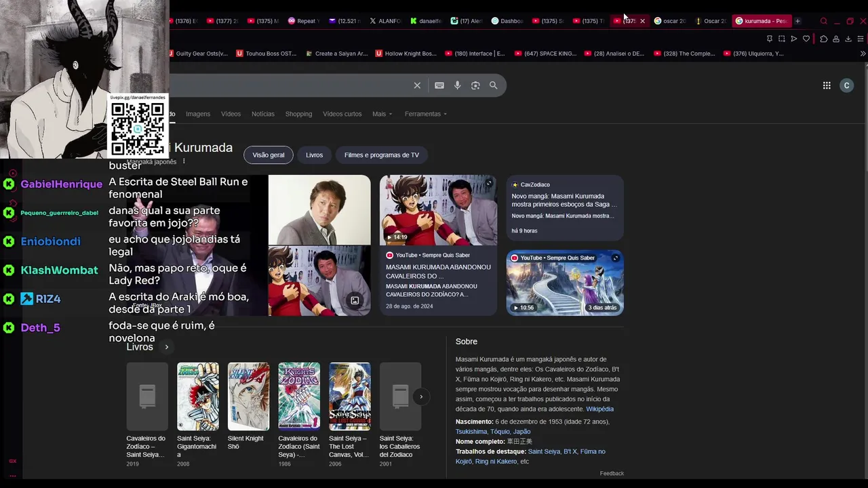The width and height of the screenshot is (868, 488).
Task: Open MASAMI KURUMADA ABANDONOU video title
Action: [x=438, y=272]
